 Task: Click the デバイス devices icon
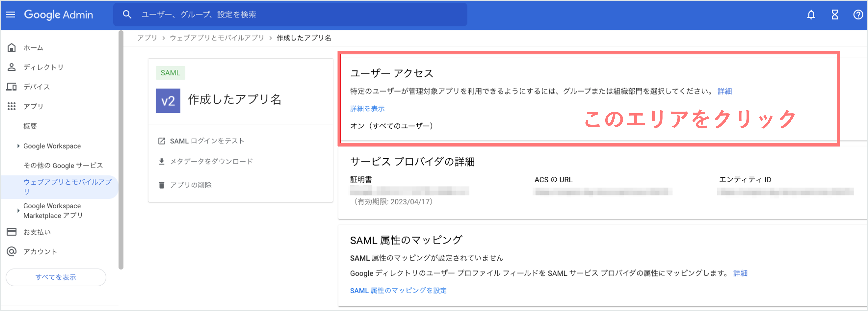click(x=11, y=87)
